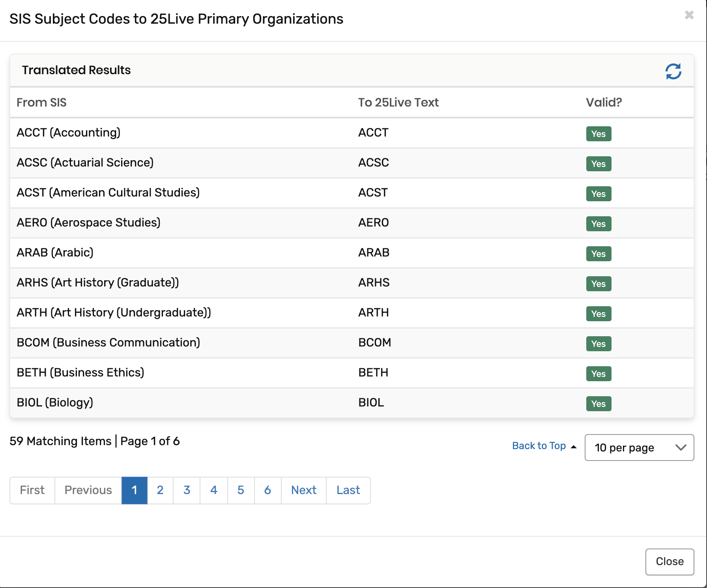Screen dimensions: 707x588
Task: Click the Back to Top arrow icon
Action: [574, 447]
